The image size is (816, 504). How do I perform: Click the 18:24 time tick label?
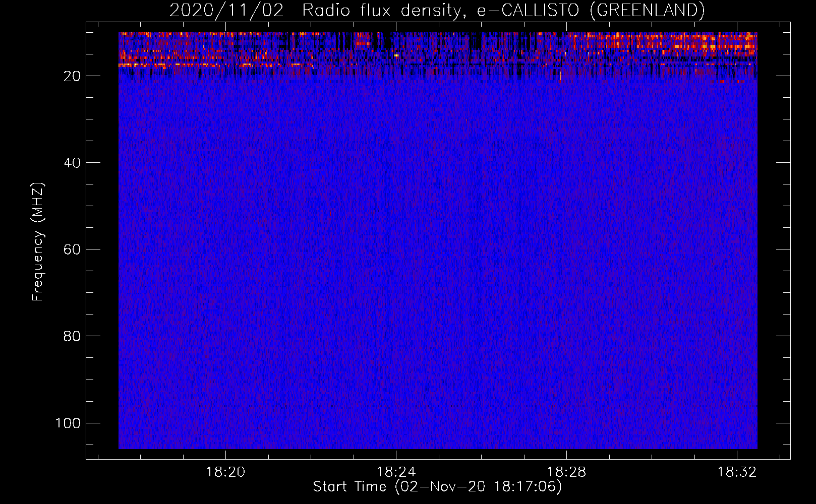(396, 472)
